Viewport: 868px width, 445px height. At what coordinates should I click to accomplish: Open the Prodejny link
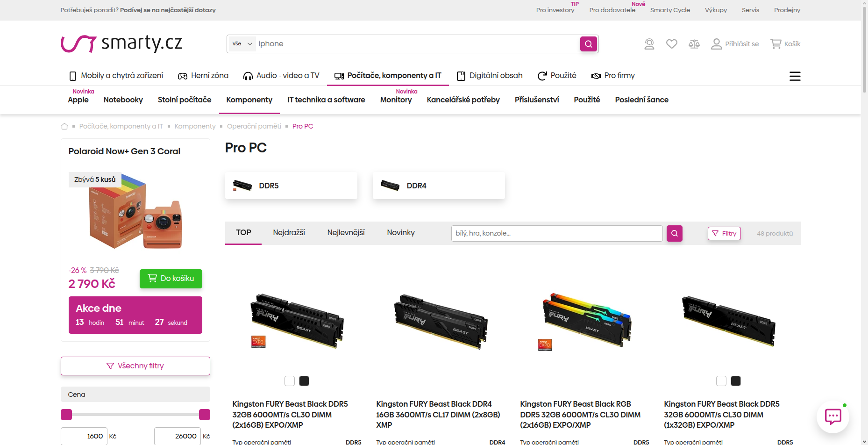[x=787, y=10]
